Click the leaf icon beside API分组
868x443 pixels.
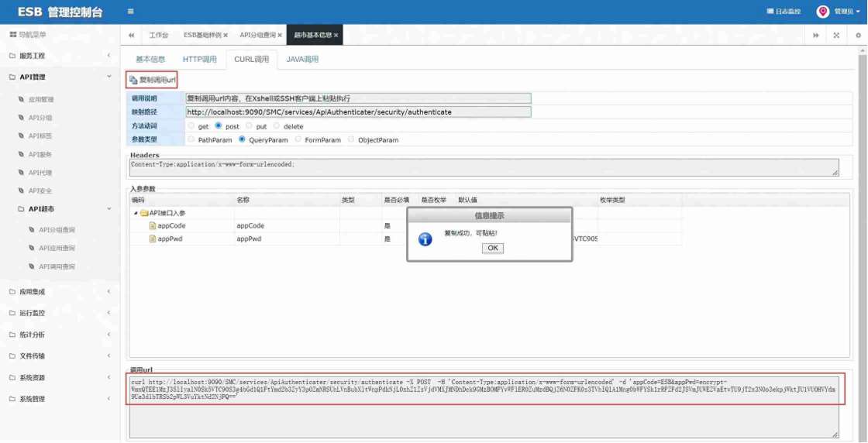(22, 118)
